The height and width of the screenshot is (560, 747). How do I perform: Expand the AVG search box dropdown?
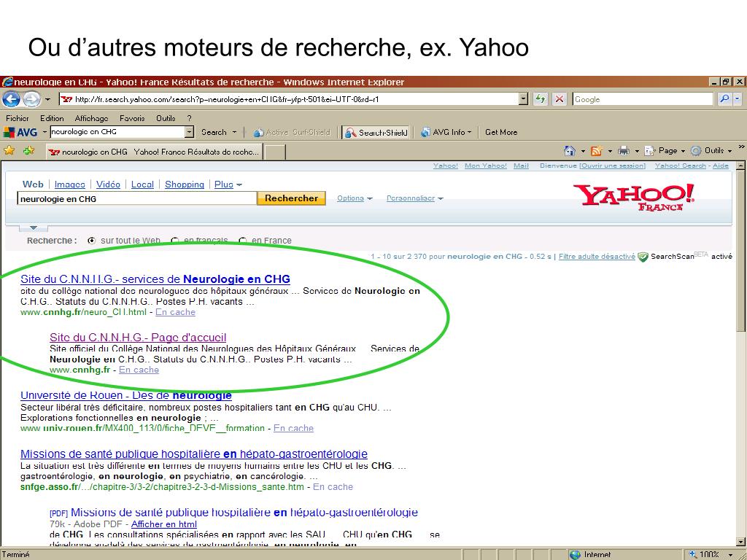pyautogui.click(x=189, y=132)
